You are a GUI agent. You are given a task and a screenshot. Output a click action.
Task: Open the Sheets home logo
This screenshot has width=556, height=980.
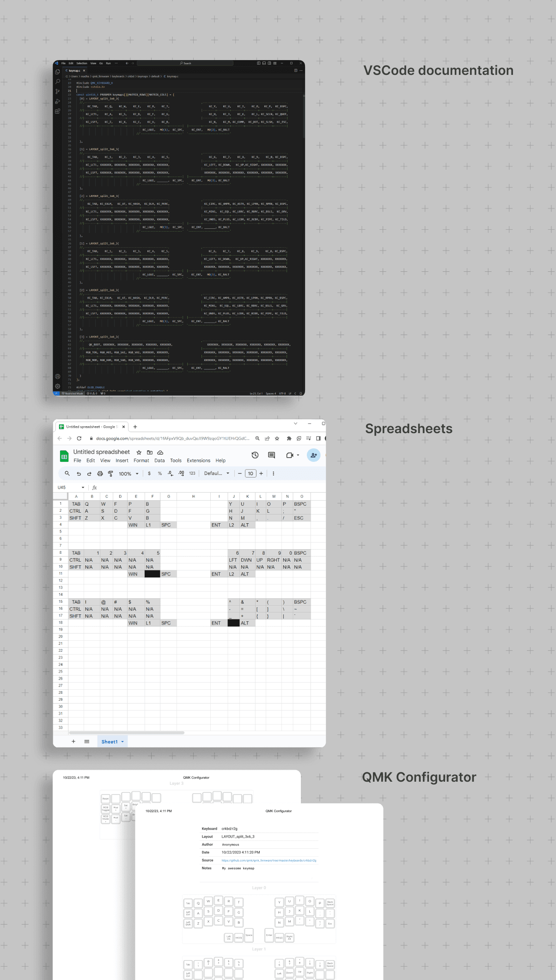click(64, 456)
